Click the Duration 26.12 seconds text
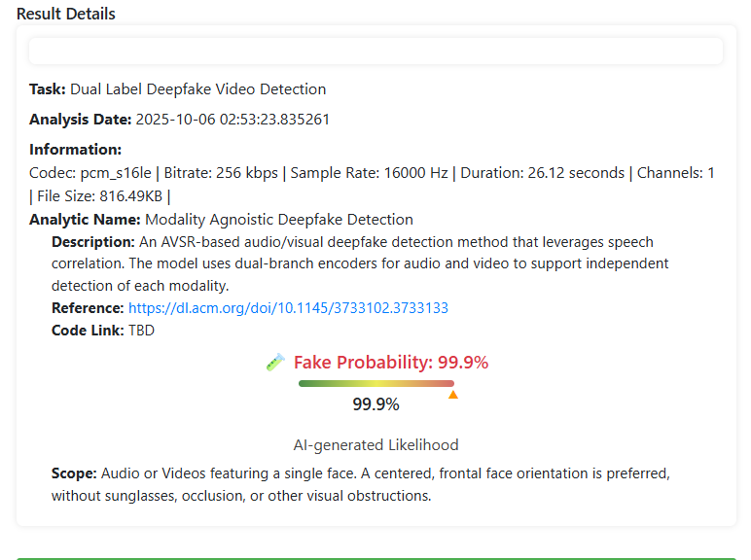This screenshot has width=751, height=560. click(x=542, y=173)
